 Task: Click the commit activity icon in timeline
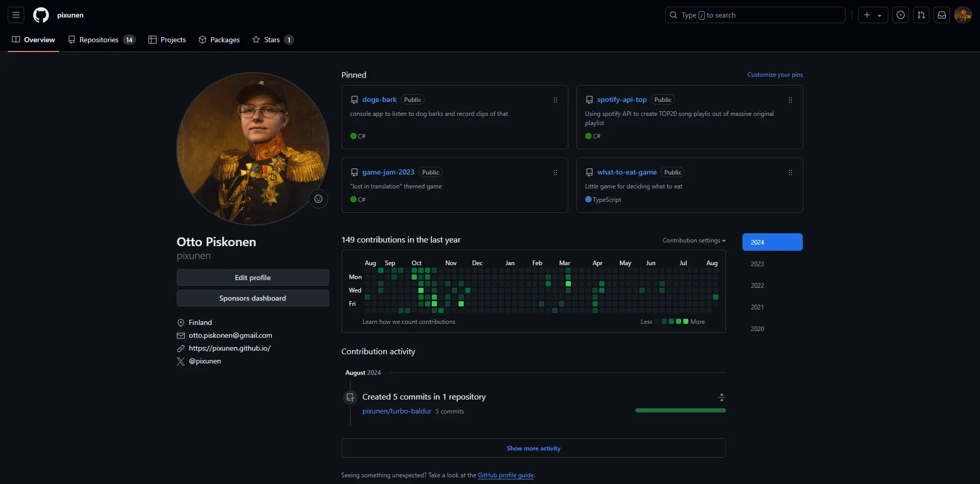click(350, 397)
